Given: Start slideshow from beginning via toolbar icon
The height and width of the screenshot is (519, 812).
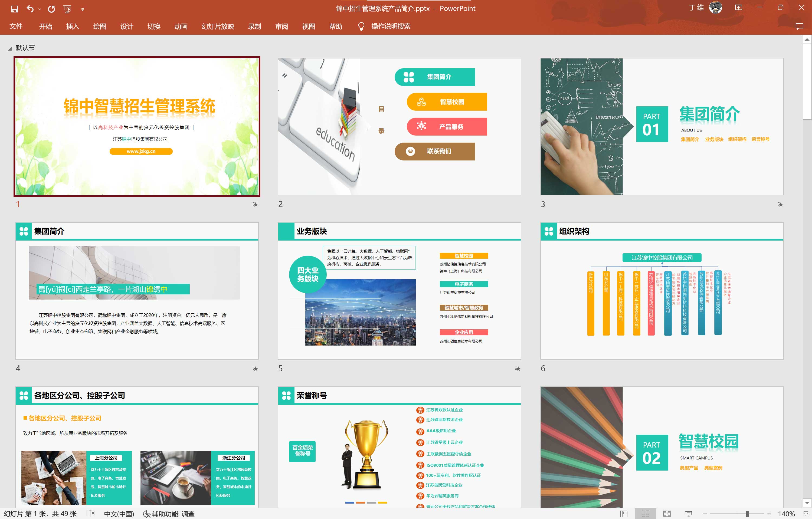Looking at the screenshot, I should tap(67, 9).
